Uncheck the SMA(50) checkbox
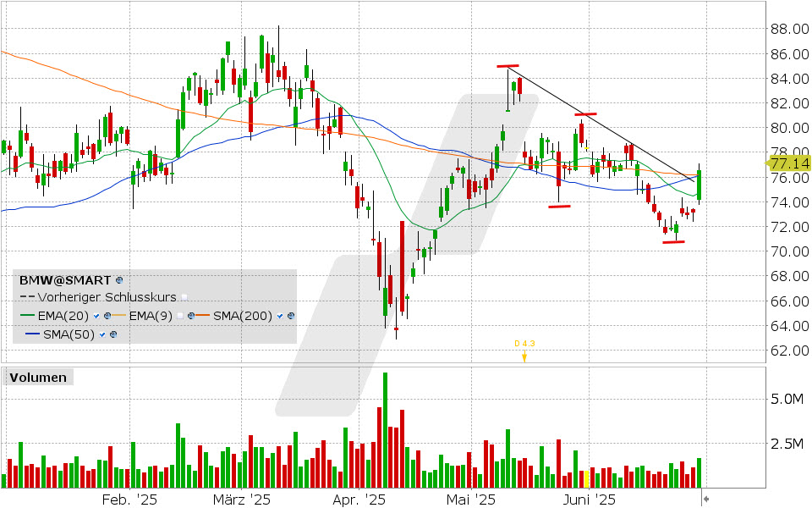This screenshot has height=508, width=812. pyautogui.click(x=102, y=335)
